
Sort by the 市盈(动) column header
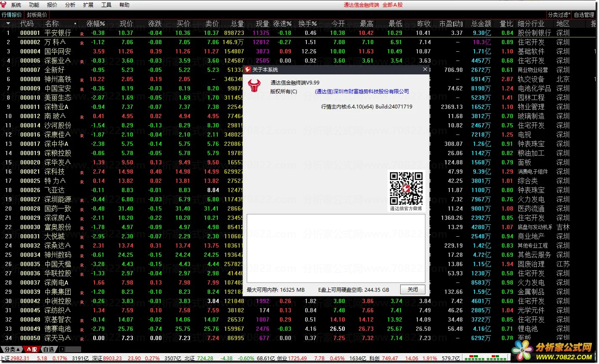pos(451,24)
